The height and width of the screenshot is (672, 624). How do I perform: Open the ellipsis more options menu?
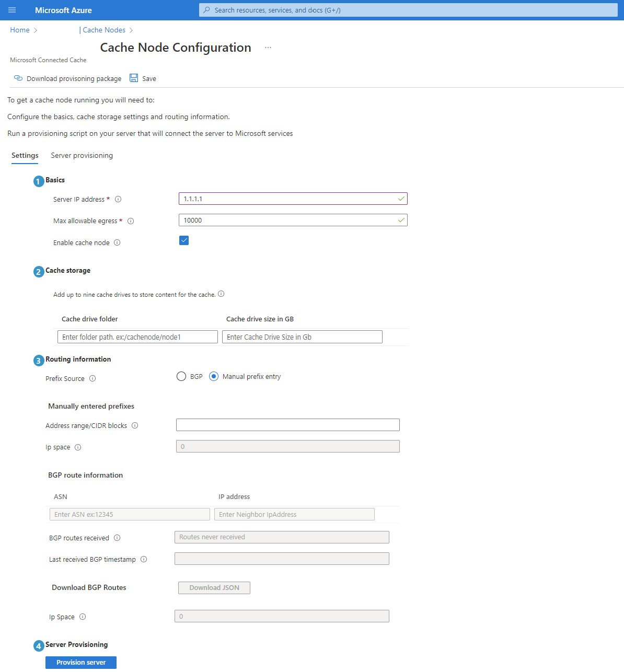click(x=268, y=48)
